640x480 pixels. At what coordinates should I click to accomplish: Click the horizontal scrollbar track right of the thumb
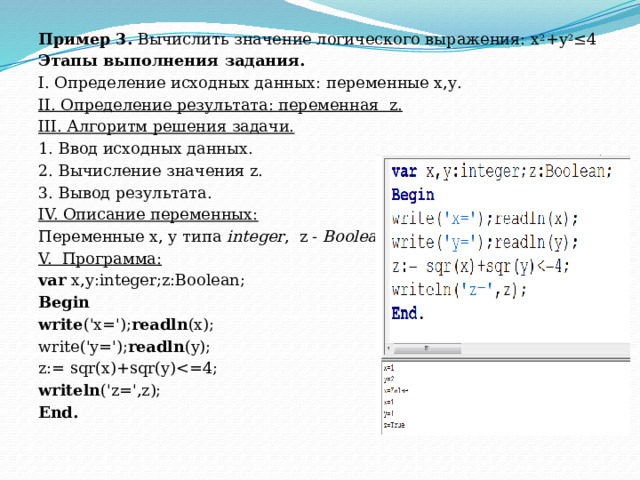pyautogui.click(x=545, y=349)
